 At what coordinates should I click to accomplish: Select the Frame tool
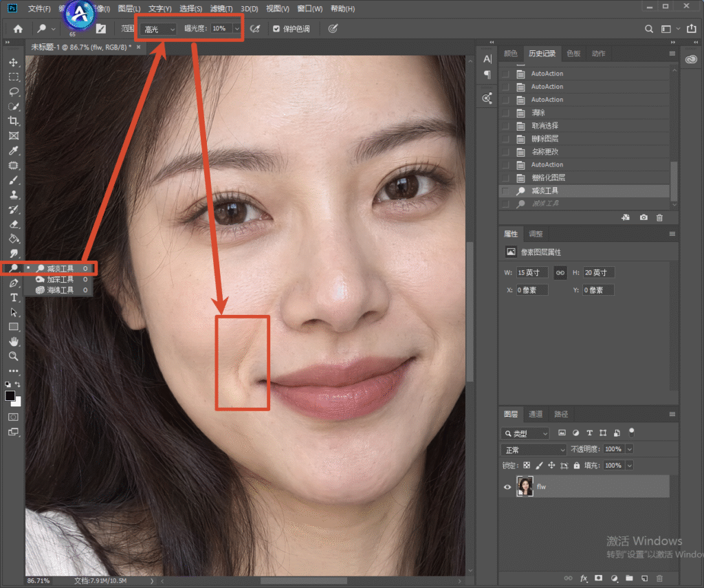(x=14, y=135)
